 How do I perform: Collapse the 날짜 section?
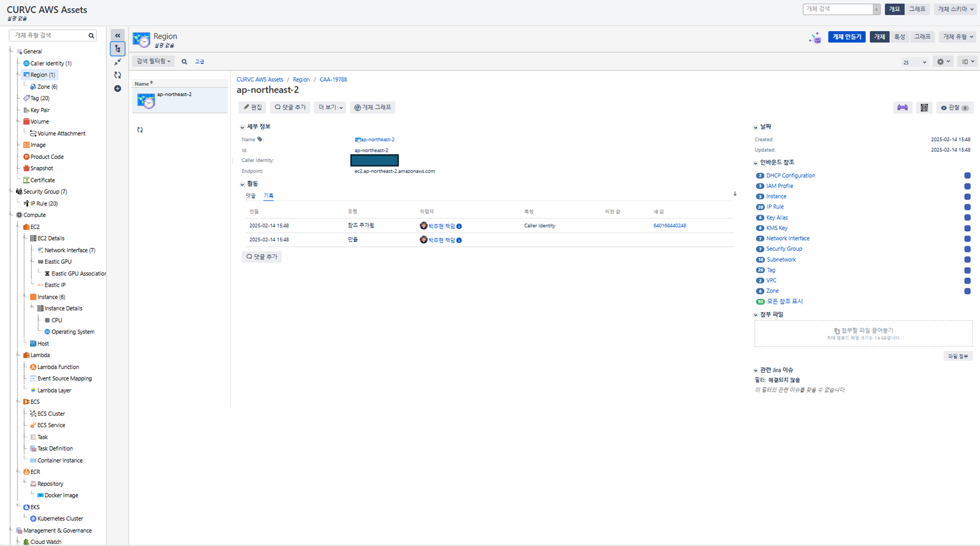tap(756, 127)
